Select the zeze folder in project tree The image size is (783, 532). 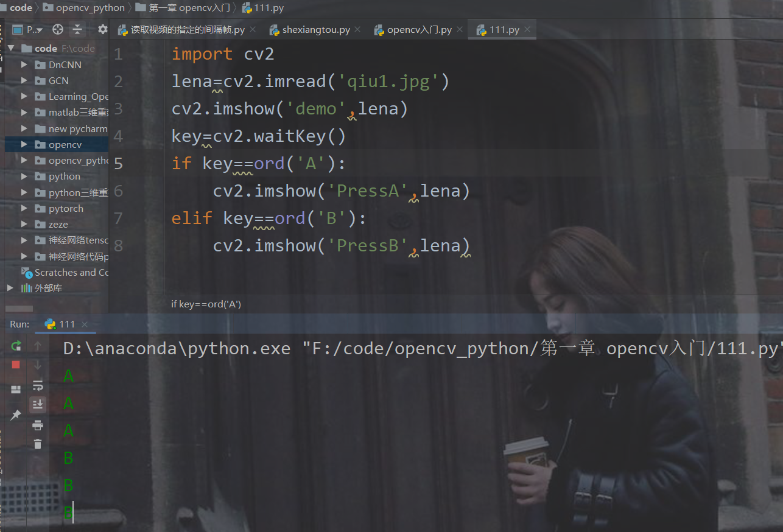pos(58,224)
